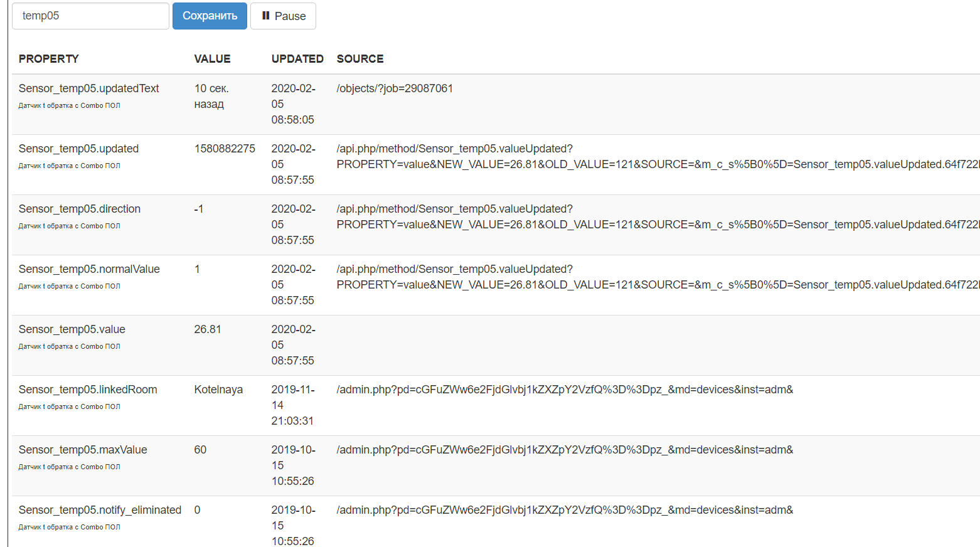Click the description under Sensor_temp05.maxValue
This screenshot has width=980, height=547.
pyautogui.click(x=69, y=467)
